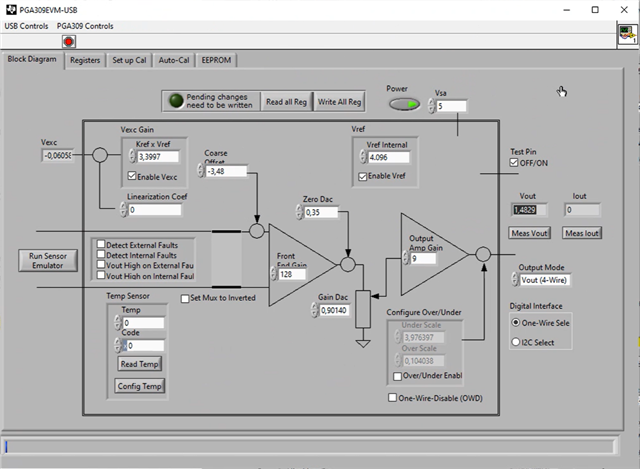The image size is (640, 469).
Task: Click the Vsa value stepper arrows
Action: point(431,106)
